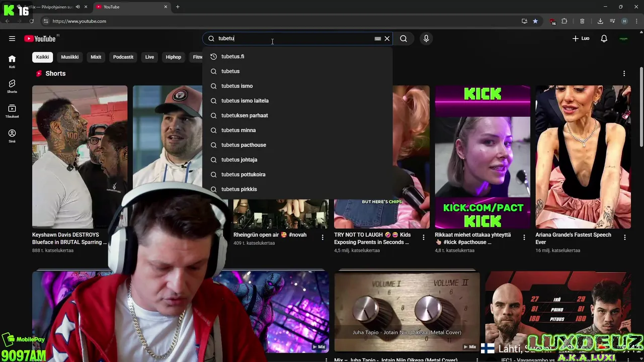Click the address bar URL
The width and height of the screenshot is (644, 362).
79,21
